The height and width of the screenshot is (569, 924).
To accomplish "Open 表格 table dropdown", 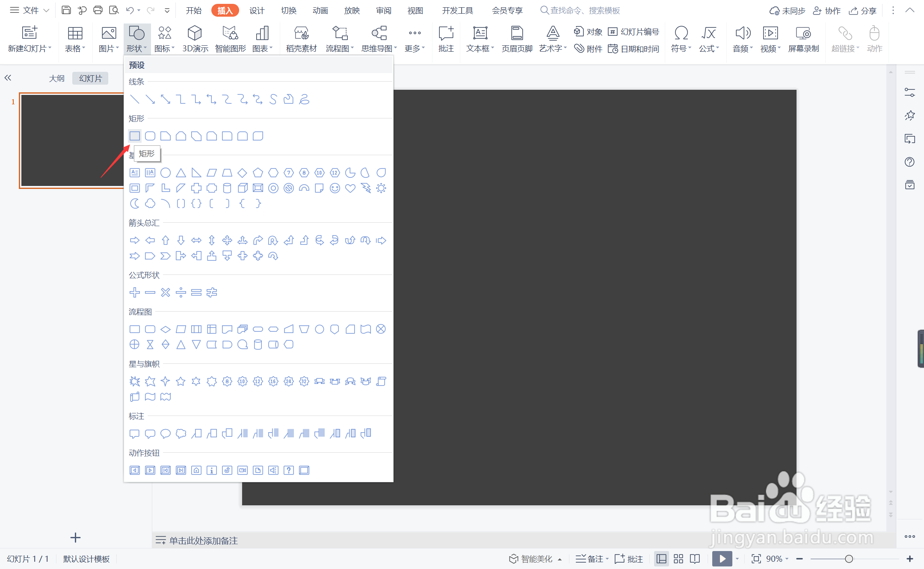I will (75, 39).
